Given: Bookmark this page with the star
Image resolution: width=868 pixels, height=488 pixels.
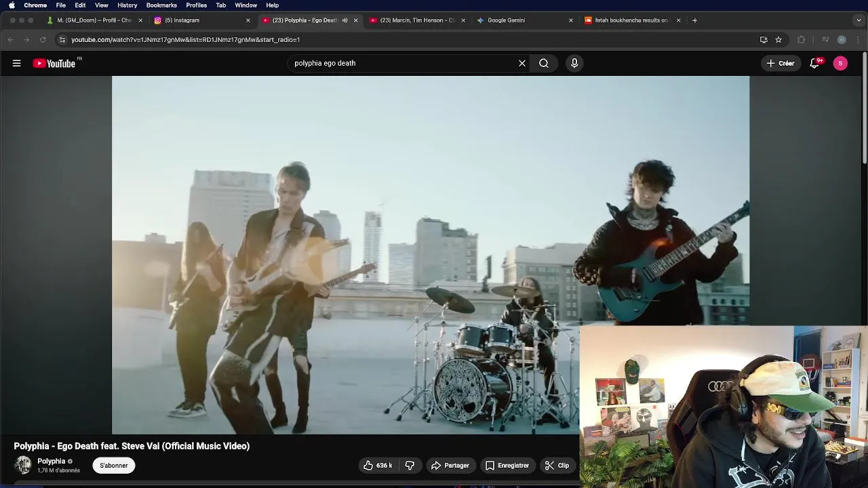Looking at the screenshot, I should [778, 39].
